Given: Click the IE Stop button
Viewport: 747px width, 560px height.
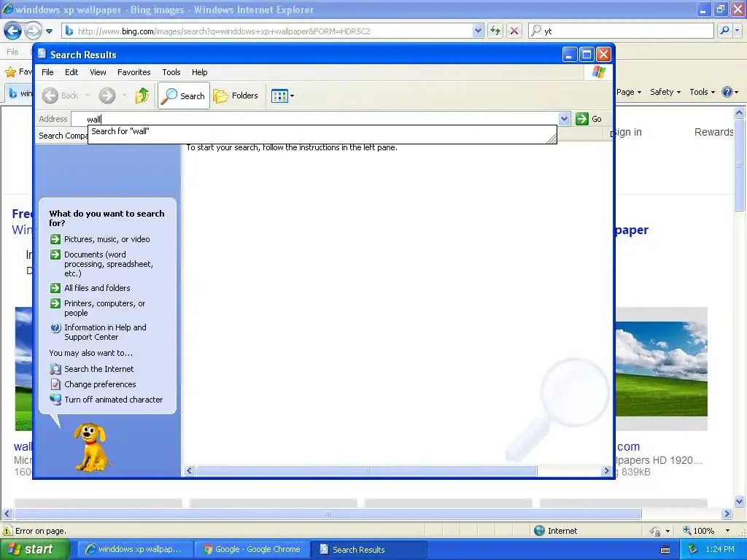Looking at the screenshot, I should [x=514, y=31].
